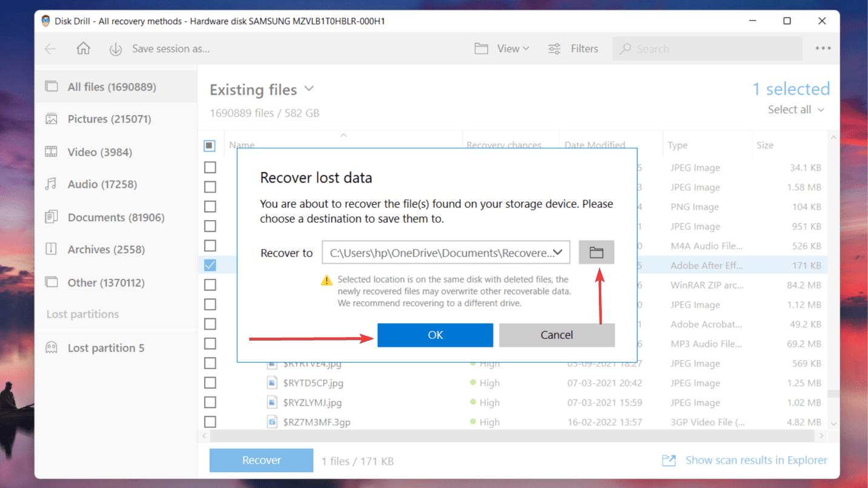Uncheck the 171 KB Adobe After Effects row
Viewport: 868px width, 488px height.
210,265
